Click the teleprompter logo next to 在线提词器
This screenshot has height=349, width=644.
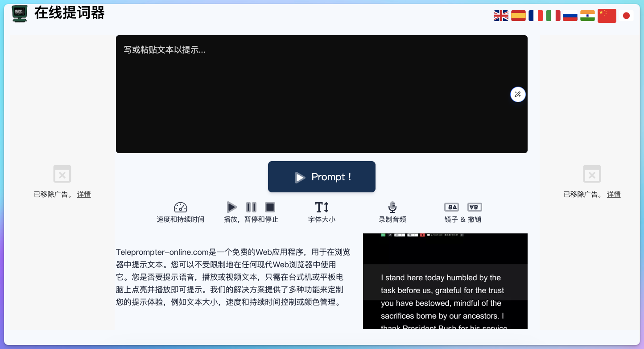tap(19, 13)
